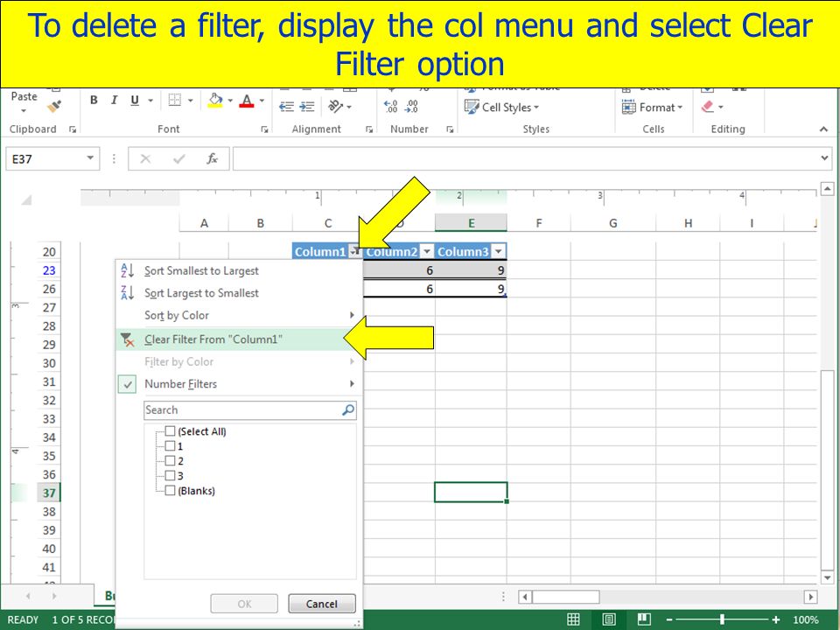Open the Paste dropdown arrow

pyautogui.click(x=24, y=111)
